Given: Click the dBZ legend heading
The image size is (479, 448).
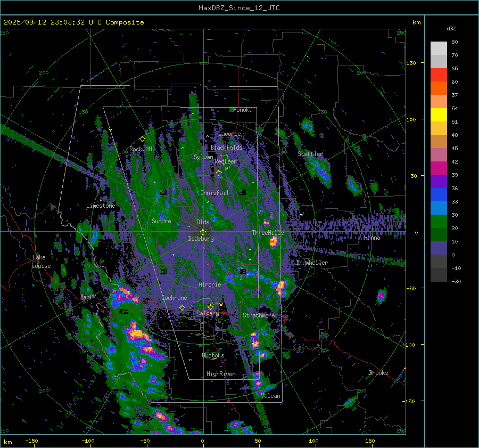Looking at the screenshot, I should pyautogui.click(x=451, y=28).
